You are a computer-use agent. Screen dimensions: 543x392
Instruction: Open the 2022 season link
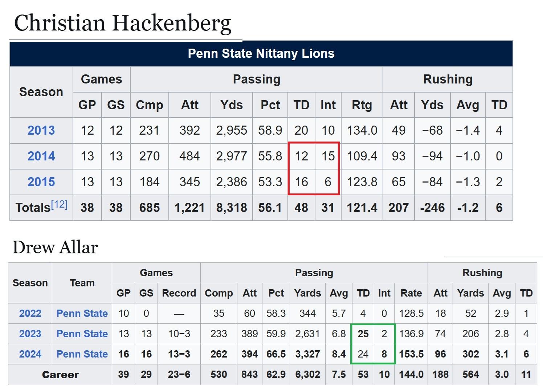(x=30, y=313)
